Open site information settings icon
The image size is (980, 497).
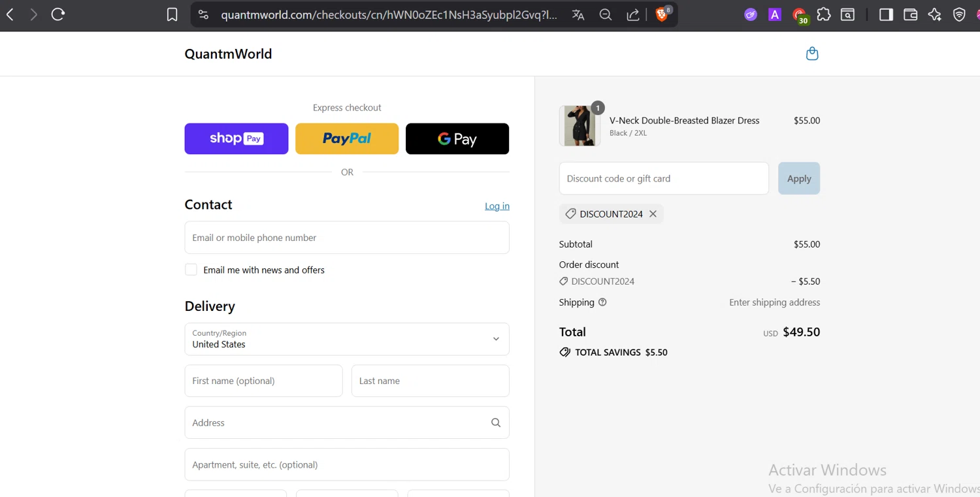(x=203, y=14)
